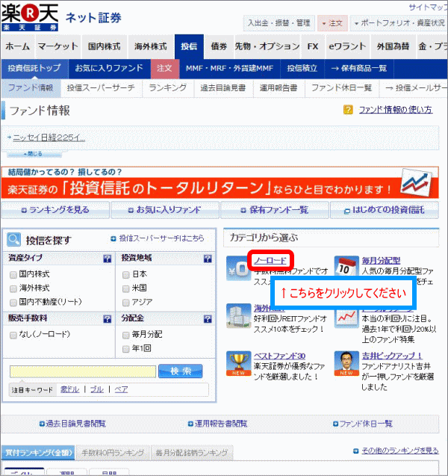Open the 海外株式 tab
Image resolution: width=448 pixels, height=476 pixels.
coord(151,46)
